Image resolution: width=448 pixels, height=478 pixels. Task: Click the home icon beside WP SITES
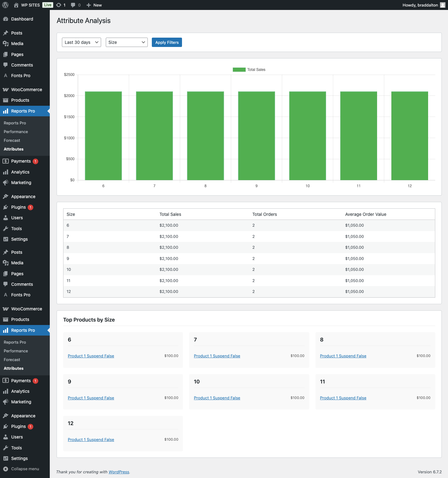[x=16, y=5]
